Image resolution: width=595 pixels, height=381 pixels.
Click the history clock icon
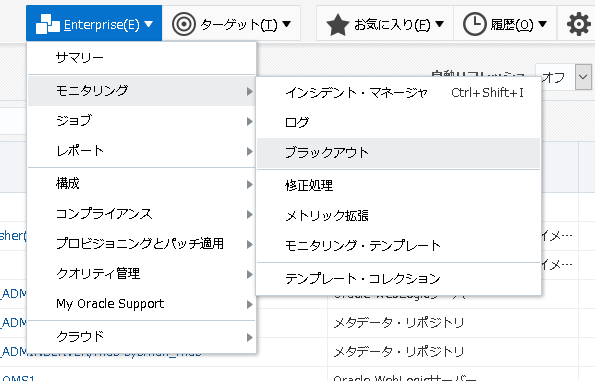click(474, 24)
